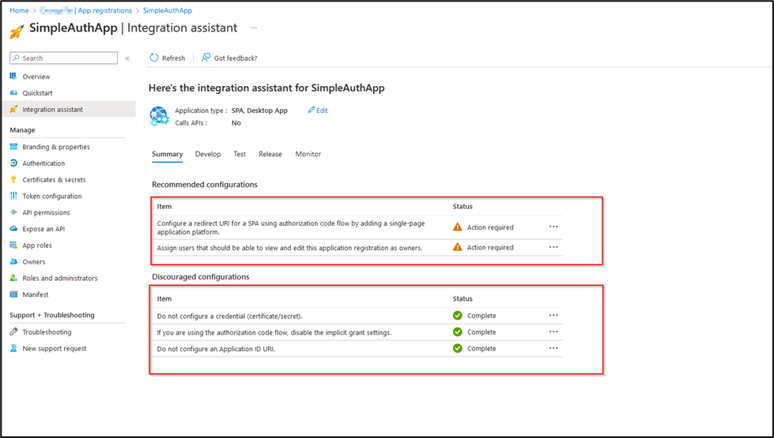Focus the sidebar Search field
The height and width of the screenshot is (438, 774).
(64, 58)
